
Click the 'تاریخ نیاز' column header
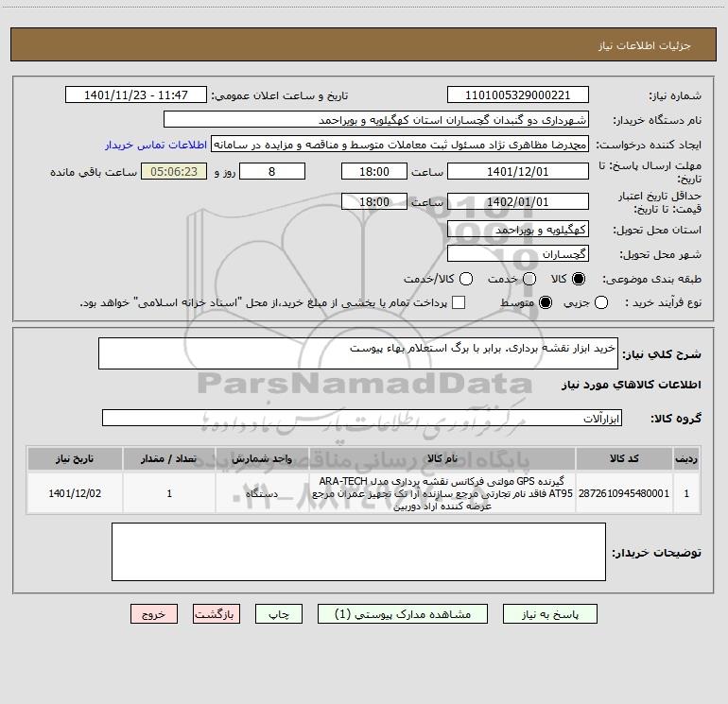tap(75, 458)
